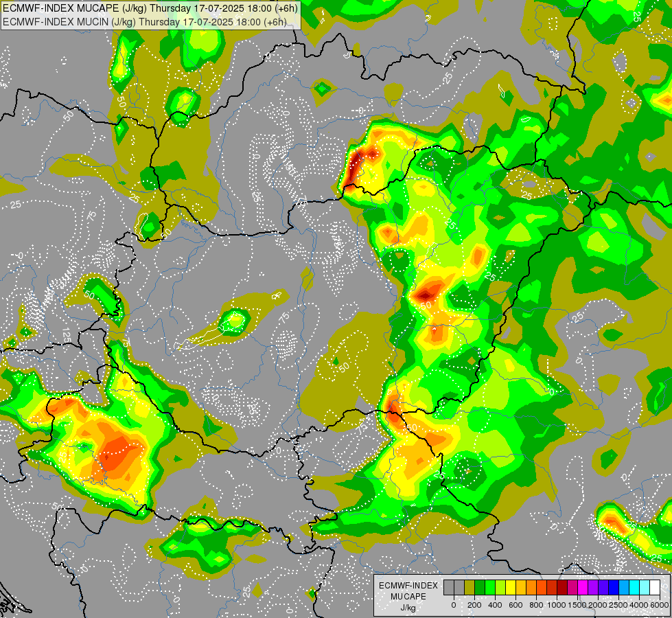This screenshot has width=672, height=618.
Task: Click the '800' value on the legend scale
Action: [536, 605]
